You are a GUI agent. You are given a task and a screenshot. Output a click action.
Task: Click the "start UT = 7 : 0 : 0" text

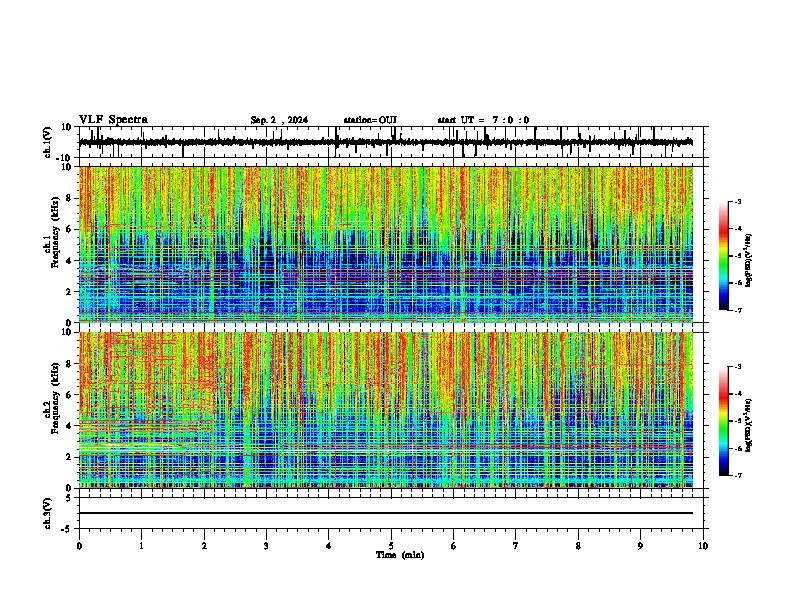tap(483, 120)
